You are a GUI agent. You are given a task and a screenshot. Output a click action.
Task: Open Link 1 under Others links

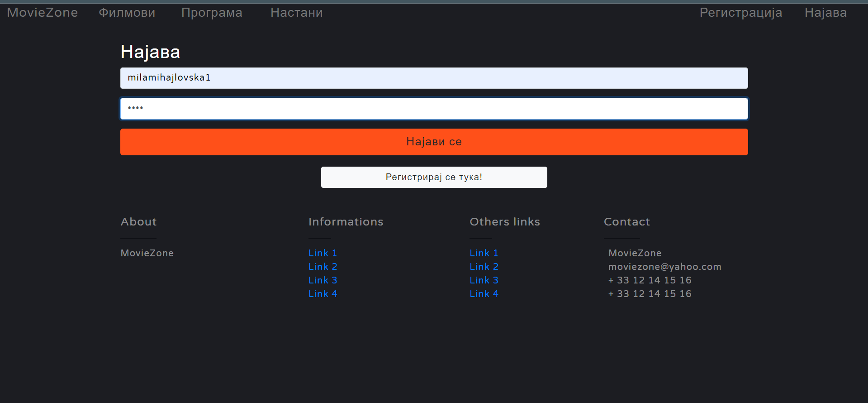484,253
